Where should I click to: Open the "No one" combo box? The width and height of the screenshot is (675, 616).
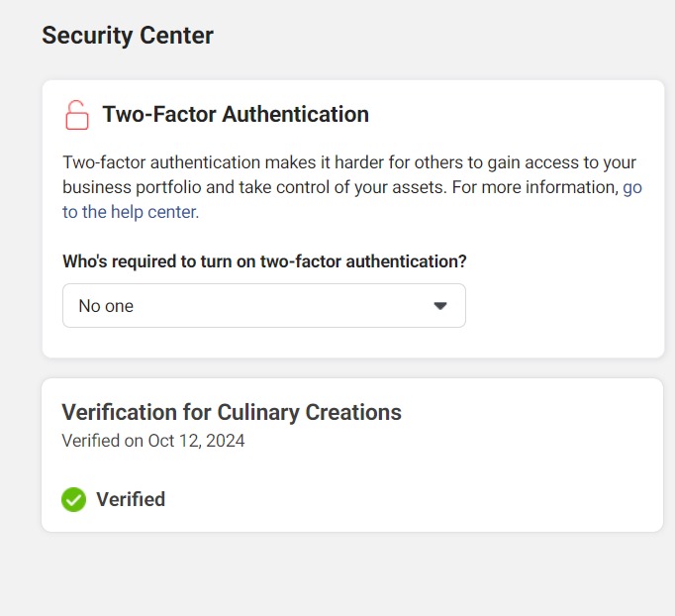click(x=263, y=306)
